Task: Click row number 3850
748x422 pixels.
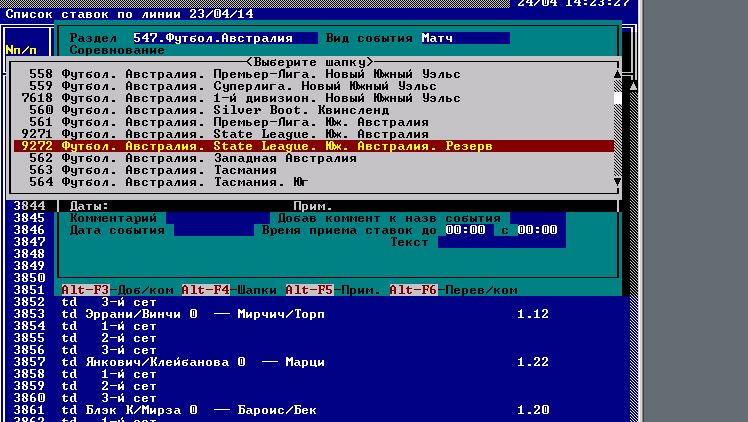Action: (x=30, y=278)
